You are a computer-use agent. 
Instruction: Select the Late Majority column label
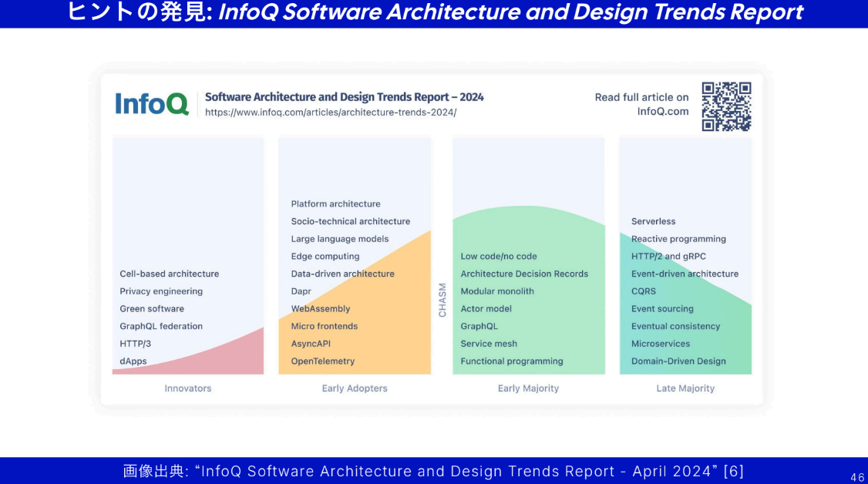coord(685,388)
